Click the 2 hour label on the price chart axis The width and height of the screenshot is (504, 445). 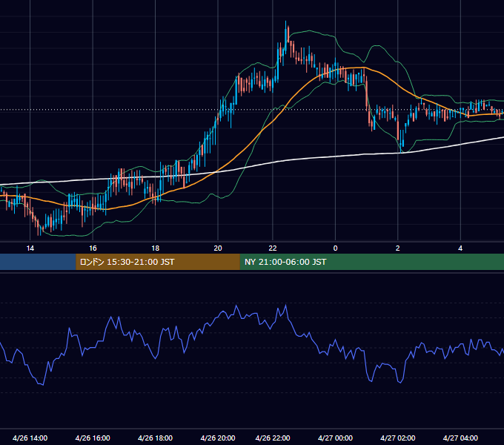click(397, 248)
